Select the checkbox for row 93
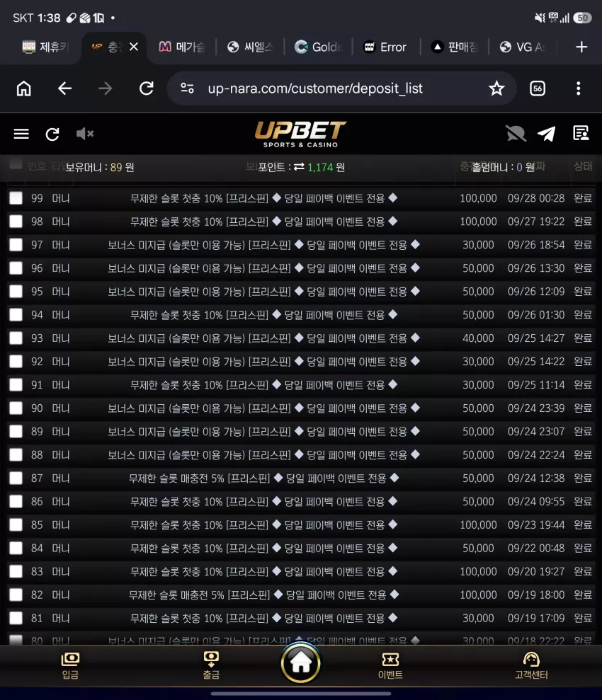The height and width of the screenshot is (700, 602). [x=16, y=338]
